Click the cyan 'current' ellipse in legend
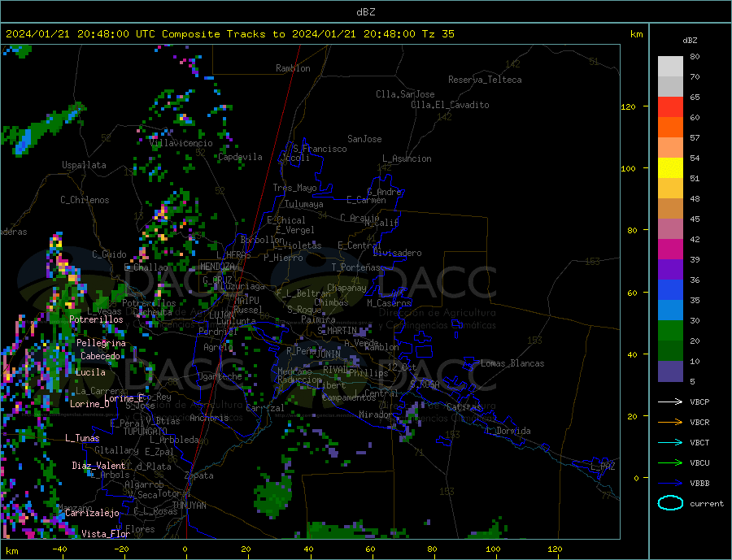732x560 pixels. 670,503
